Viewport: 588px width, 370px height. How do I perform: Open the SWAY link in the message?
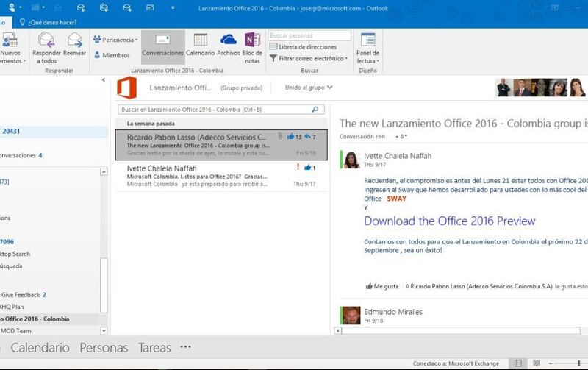[x=396, y=199]
